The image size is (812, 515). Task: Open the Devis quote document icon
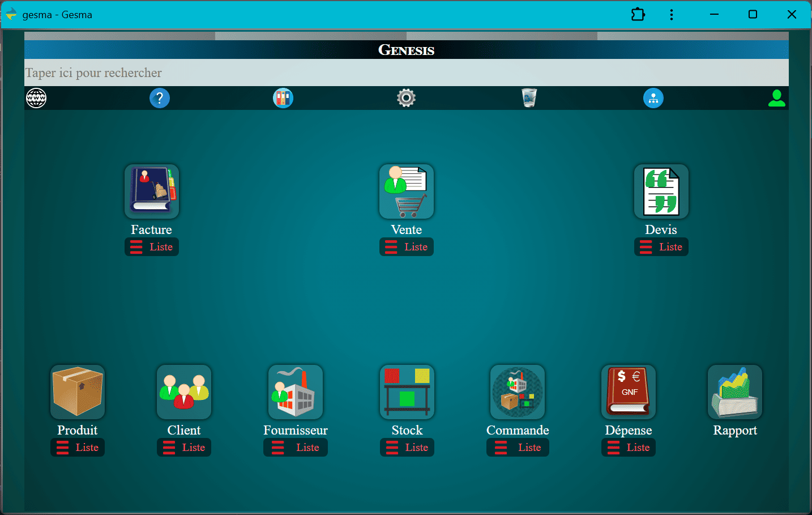point(661,191)
